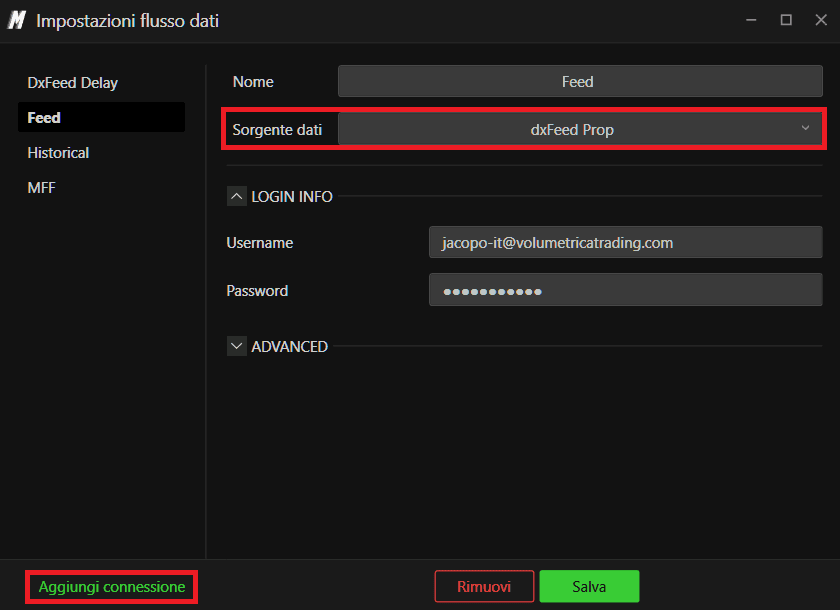Image resolution: width=840 pixels, height=610 pixels.
Task: Open the Historical connection entry
Action: (58, 153)
